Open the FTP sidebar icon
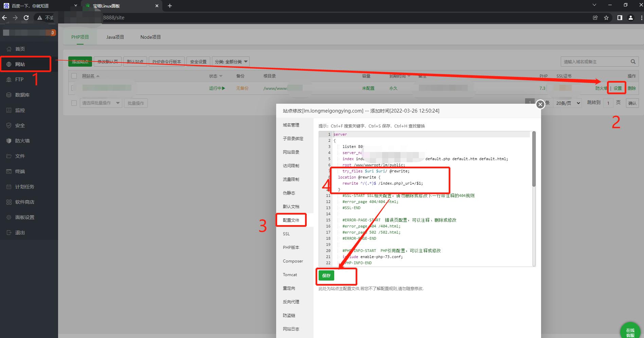The width and height of the screenshot is (644, 338). click(9, 80)
